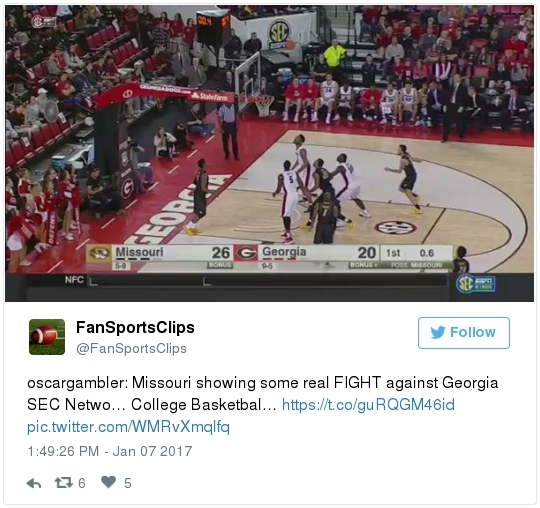Play the embedded basketball video clip
This screenshot has height=508, width=540.
(269, 153)
